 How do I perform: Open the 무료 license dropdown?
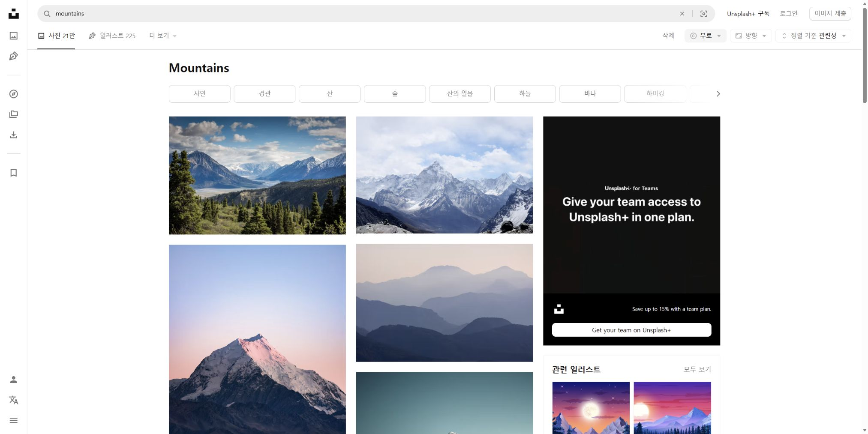click(706, 36)
